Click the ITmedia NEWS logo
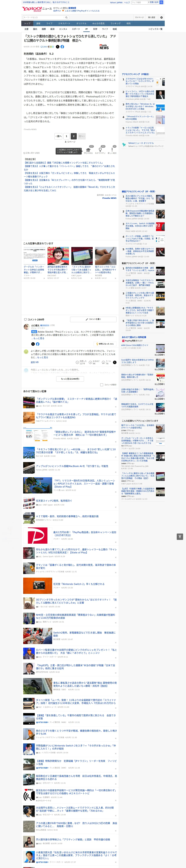The width and height of the screenshot is (186, 868). 104,47
